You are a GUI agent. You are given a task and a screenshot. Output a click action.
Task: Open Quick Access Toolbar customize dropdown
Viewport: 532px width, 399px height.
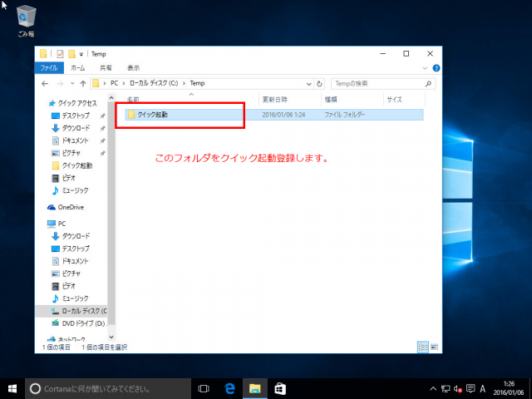82,54
